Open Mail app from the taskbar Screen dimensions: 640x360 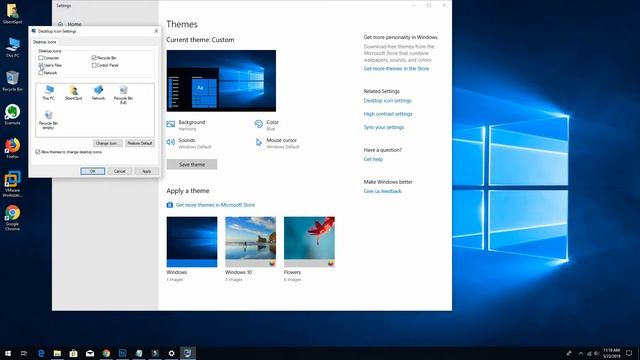tap(90, 353)
